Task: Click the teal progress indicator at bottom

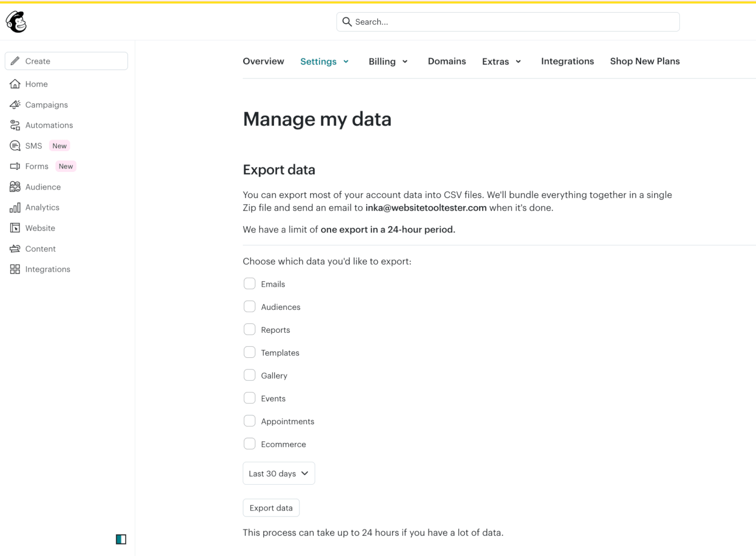Action: click(x=120, y=539)
